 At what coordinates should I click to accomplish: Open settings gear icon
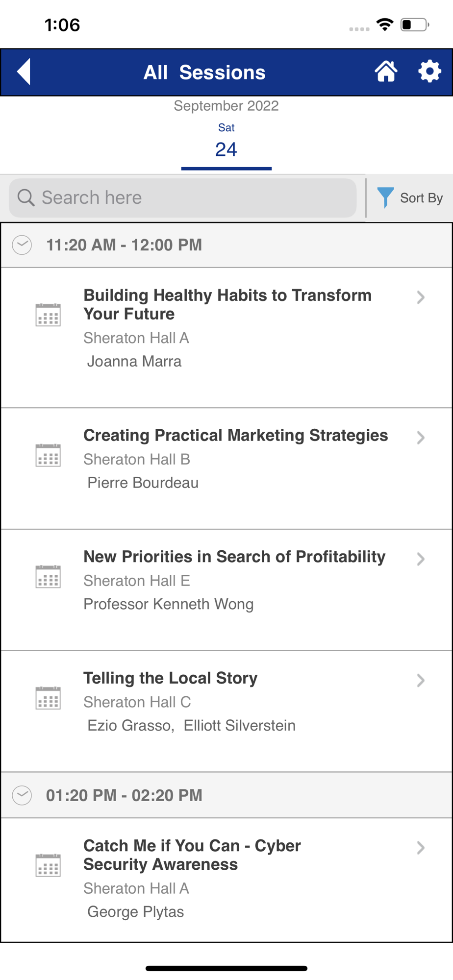pyautogui.click(x=429, y=72)
